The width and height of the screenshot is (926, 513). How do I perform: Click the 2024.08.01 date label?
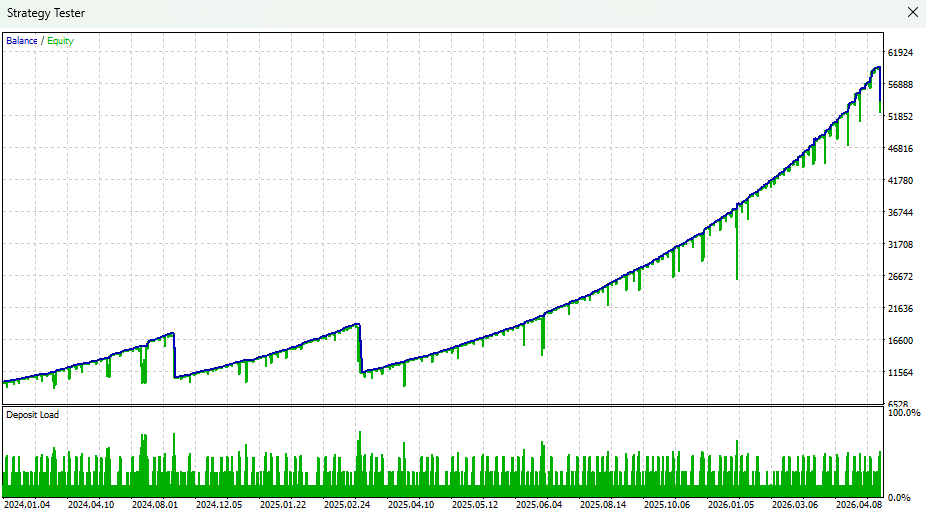click(155, 505)
